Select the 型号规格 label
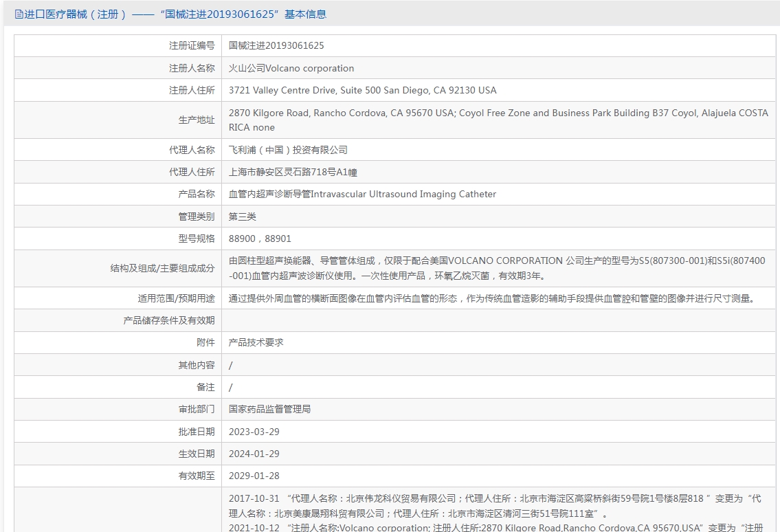The width and height of the screenshot is (780, 532). point(197,239)
